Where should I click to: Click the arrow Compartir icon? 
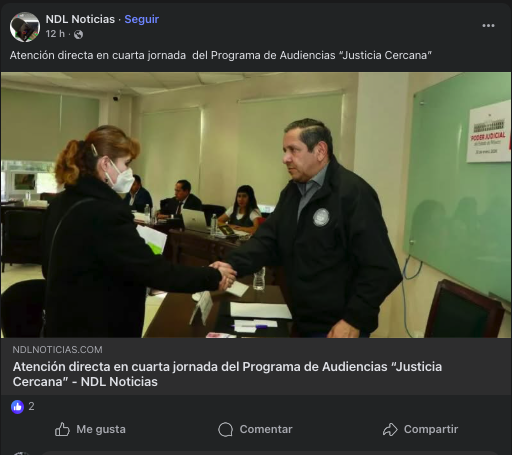(x=390, y=429)
